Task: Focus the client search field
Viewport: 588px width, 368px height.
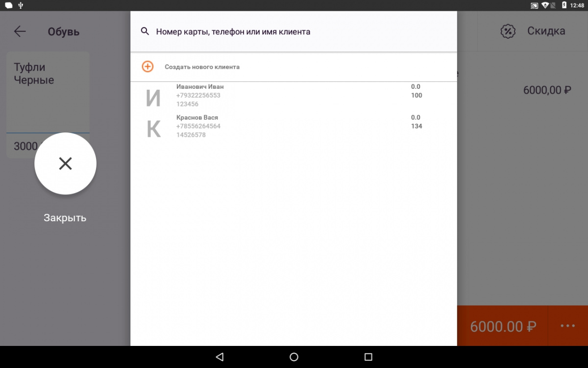Action: tap(294, 31)
